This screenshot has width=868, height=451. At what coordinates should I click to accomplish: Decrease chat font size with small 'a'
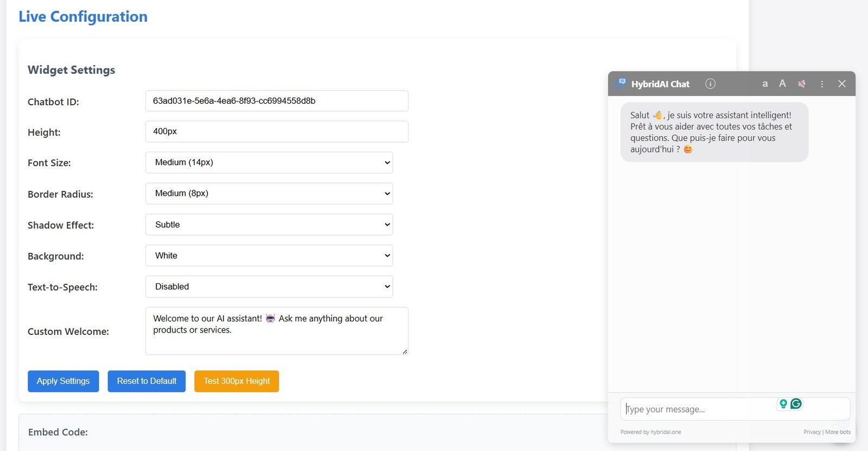coord(765,84)
